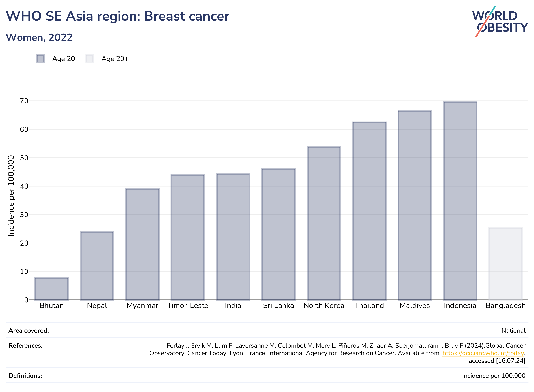This screenshot has height=392, width=534.
Task: Toggle the Age 20 legend entry
Action: coord(56,59)
